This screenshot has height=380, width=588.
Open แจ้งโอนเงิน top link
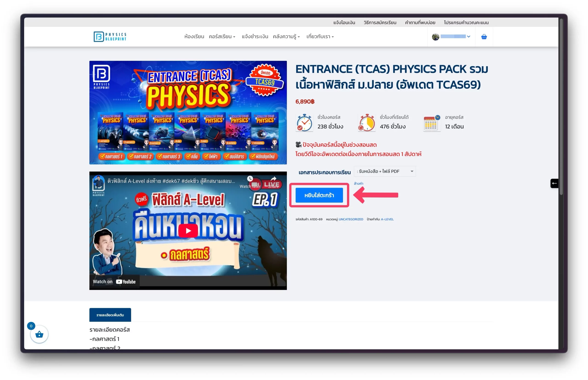[x=344, y=22]
